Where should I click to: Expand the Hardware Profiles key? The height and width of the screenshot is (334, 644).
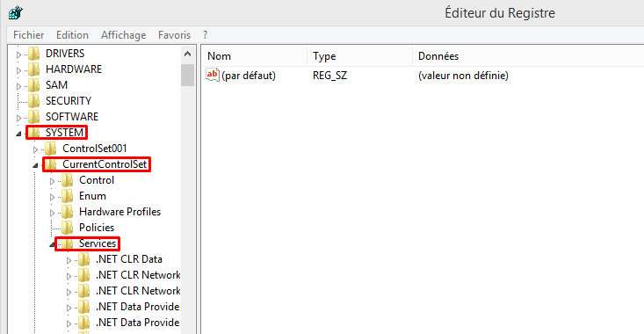[52, 213]
